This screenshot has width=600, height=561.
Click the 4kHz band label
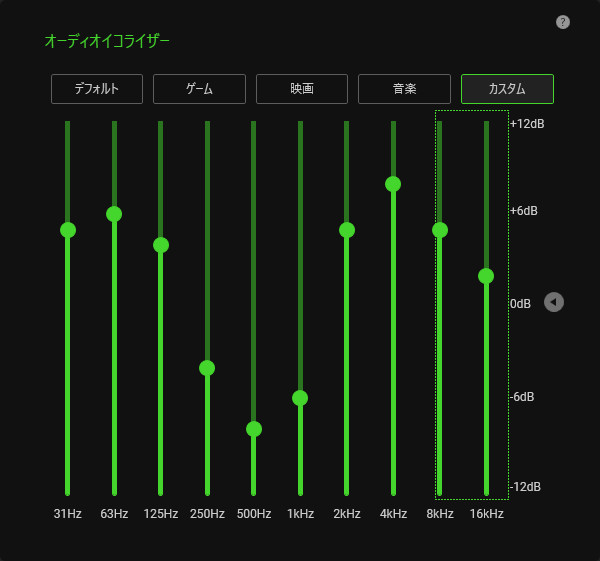[393, 514]
